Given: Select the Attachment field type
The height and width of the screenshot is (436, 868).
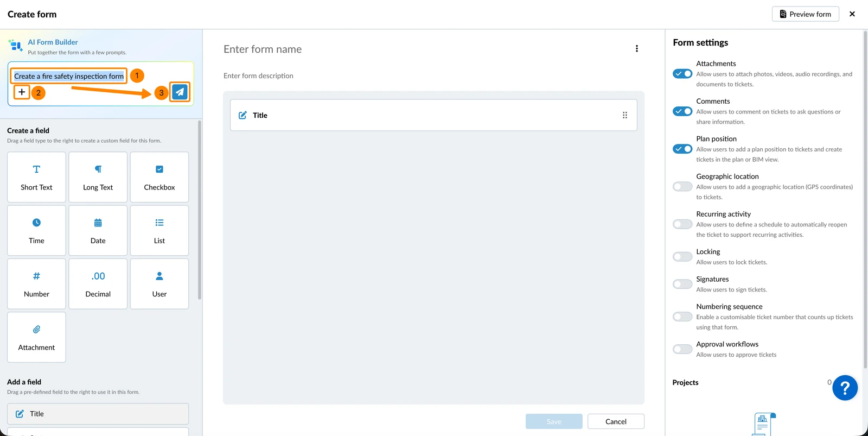Looking at the screenshot, I should click(36, 337).
